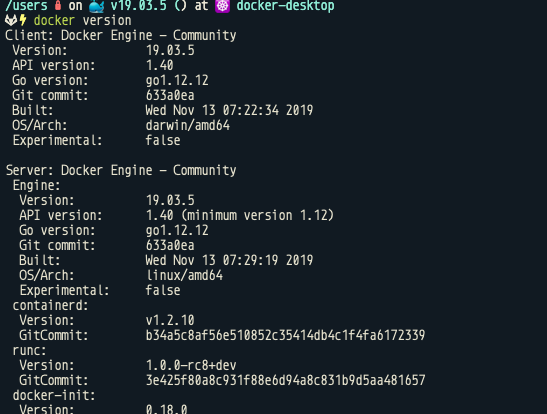547x414 pixels.
Task: Click the Docker whale icon in the prompt
Action: pyautogui.click(x=97, y=6)
